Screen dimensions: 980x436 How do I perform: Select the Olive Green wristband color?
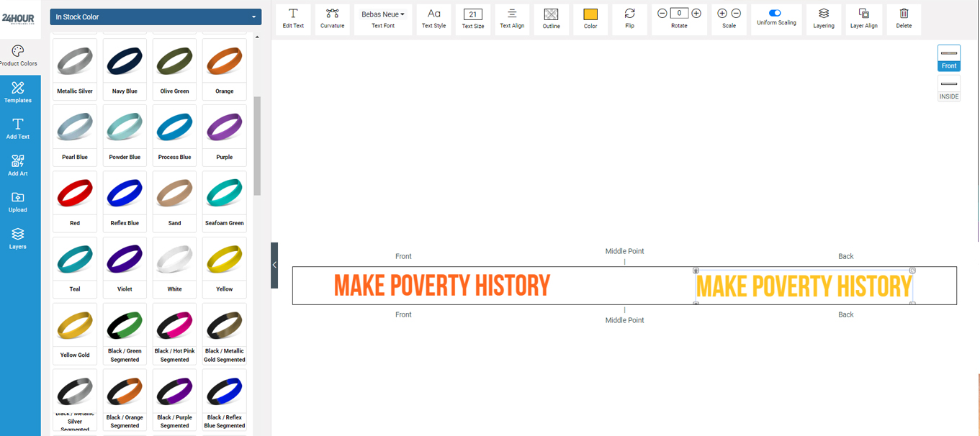175,69
